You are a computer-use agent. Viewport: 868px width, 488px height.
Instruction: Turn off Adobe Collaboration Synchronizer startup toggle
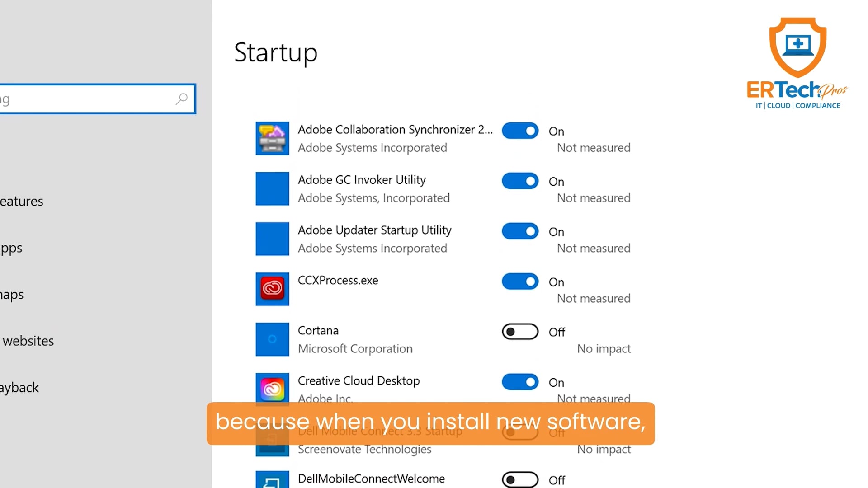click(520, 131)
